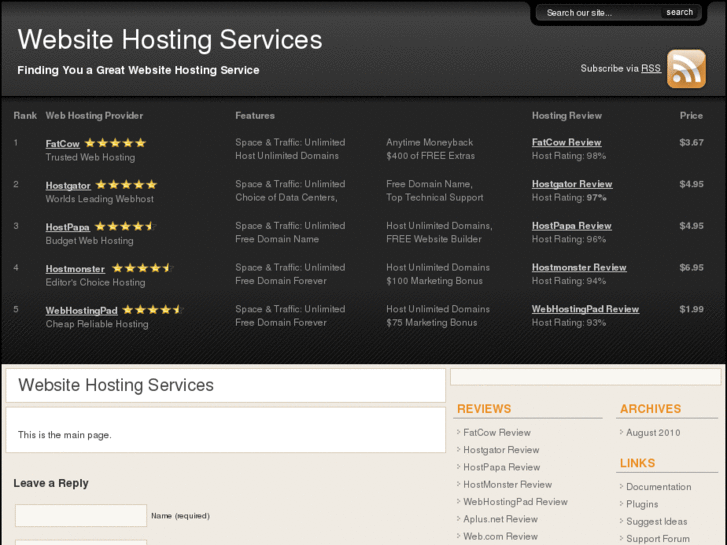
Task: Open Hostgator Review in table
Action: click(572, 184)
